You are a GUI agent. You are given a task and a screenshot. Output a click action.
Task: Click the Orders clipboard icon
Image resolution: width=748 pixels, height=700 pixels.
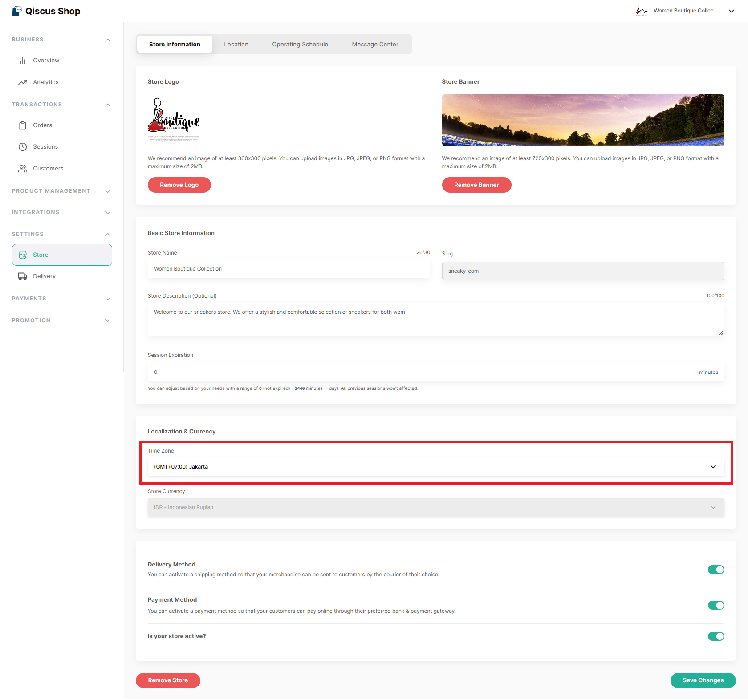coord(23,125)
